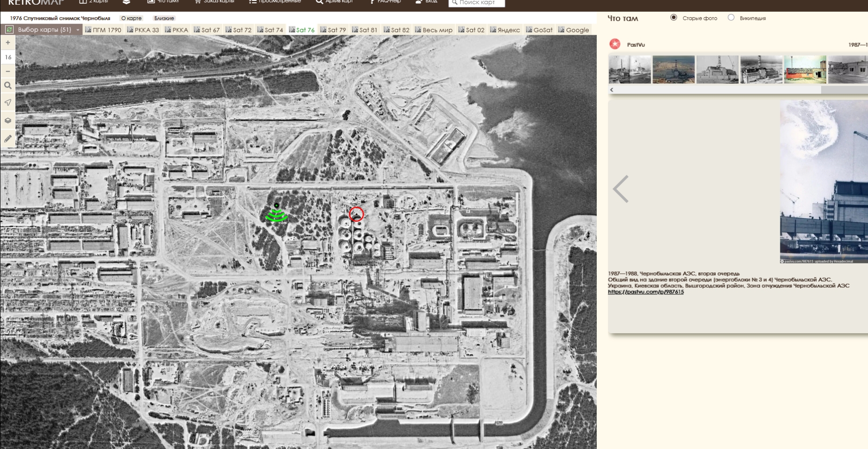Switch to the Sat 81 map tab
The image size is (868, 449).
click(x=364, y=30)
